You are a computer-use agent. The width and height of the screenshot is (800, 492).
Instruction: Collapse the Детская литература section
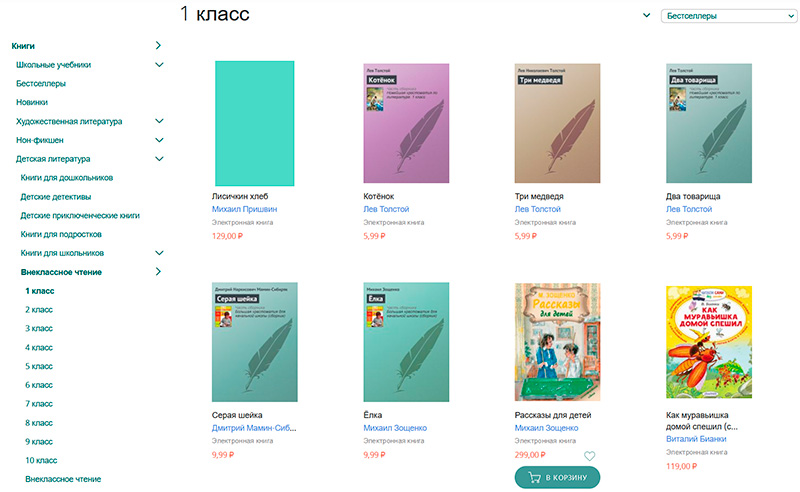[159, 159]
